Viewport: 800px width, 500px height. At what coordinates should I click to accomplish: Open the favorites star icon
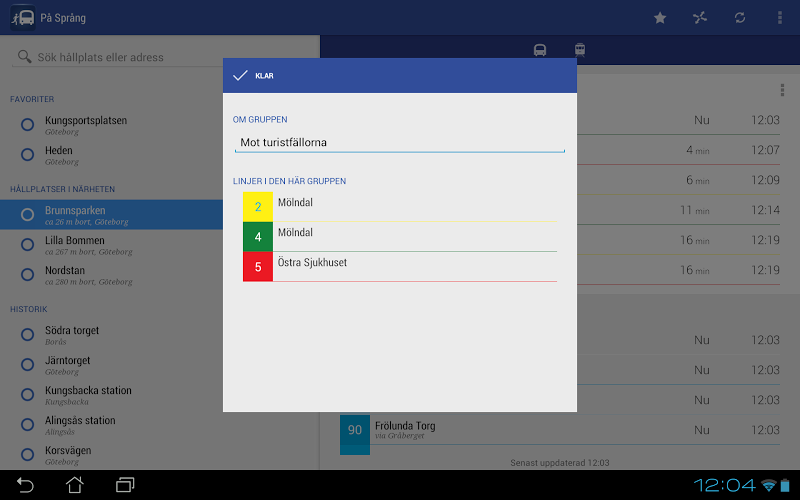[x=660, y=18]
